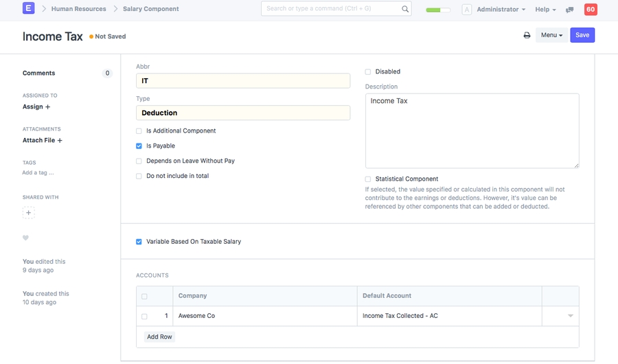Click the heart like icon
The image size is (618, 364).
[x=26, y=238]
